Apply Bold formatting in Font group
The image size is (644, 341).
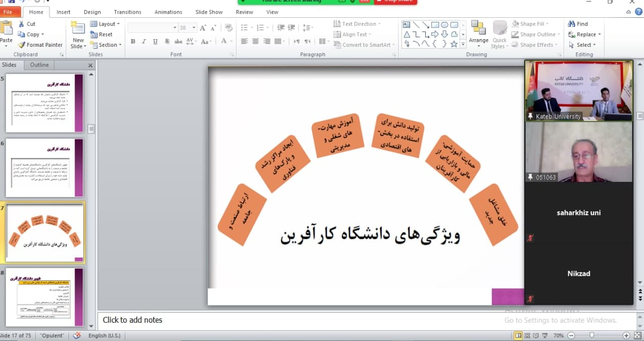coord(133,42)
